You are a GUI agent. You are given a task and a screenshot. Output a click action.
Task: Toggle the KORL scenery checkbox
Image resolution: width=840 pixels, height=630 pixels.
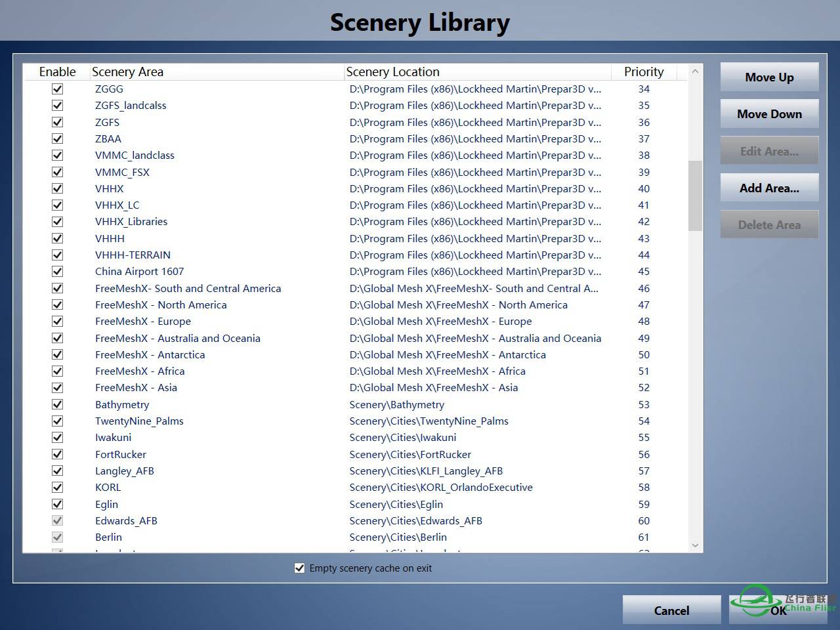click(x=58, y=488)
